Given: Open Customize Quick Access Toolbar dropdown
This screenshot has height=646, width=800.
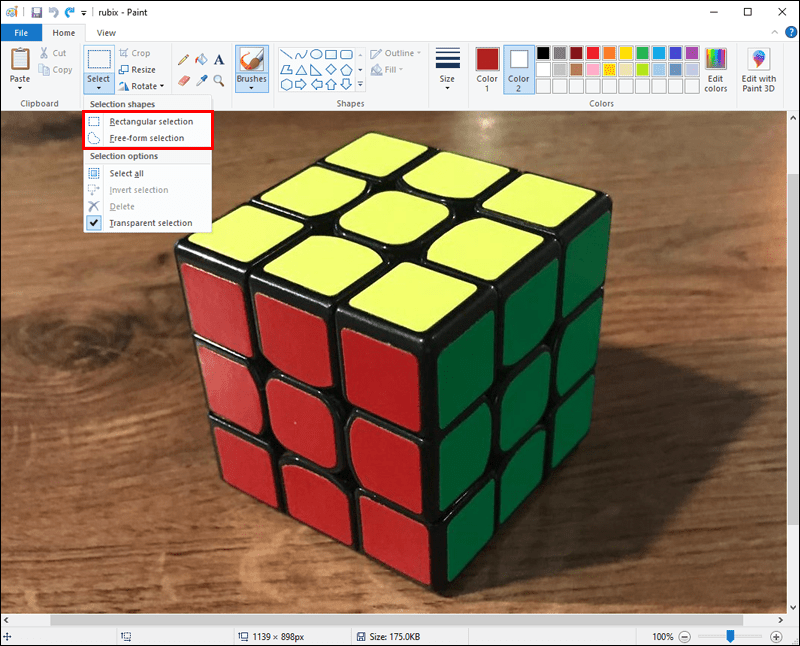Looking at the screenshot, I should pyautogui.click(x=84, y=13).
